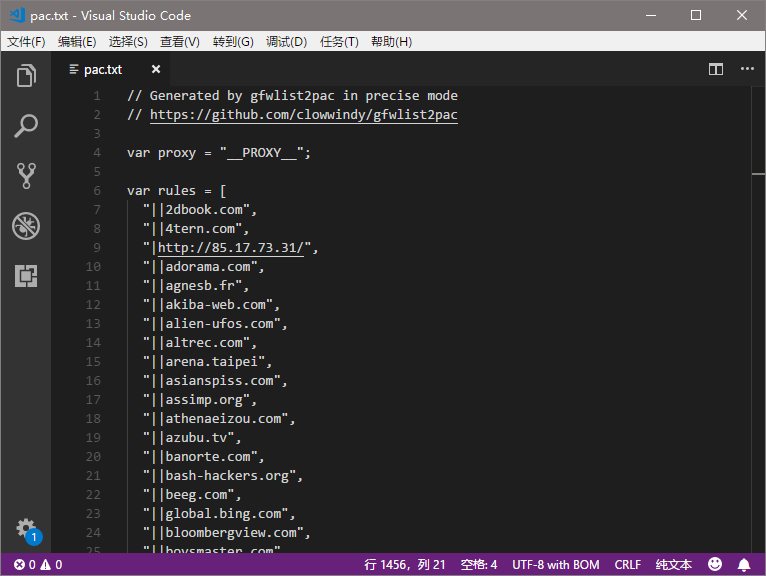
Task: Open the 选择(S) menu
Action: tap(128, 42)
